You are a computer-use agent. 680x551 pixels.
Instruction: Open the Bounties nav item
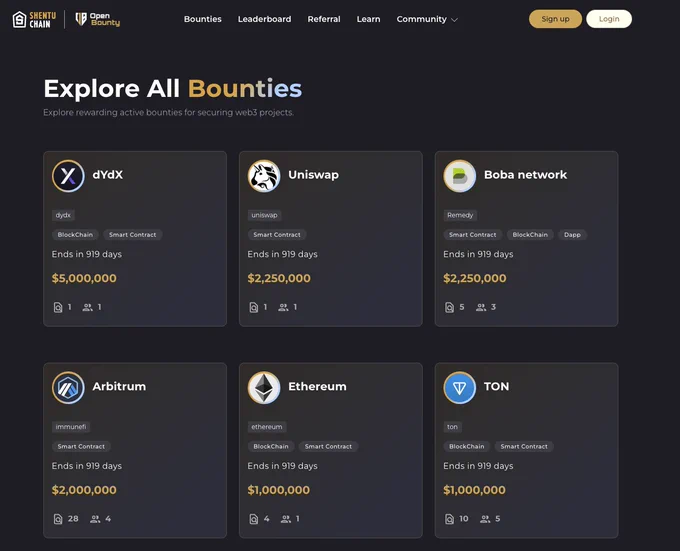tap(203, 19)
